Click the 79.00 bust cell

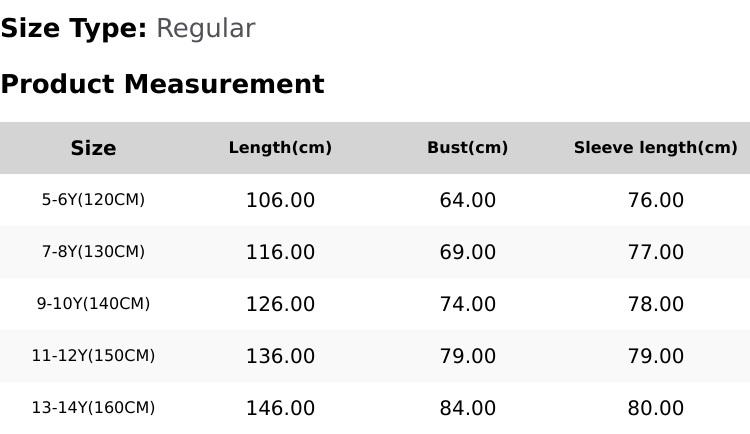tap(467, 356)
